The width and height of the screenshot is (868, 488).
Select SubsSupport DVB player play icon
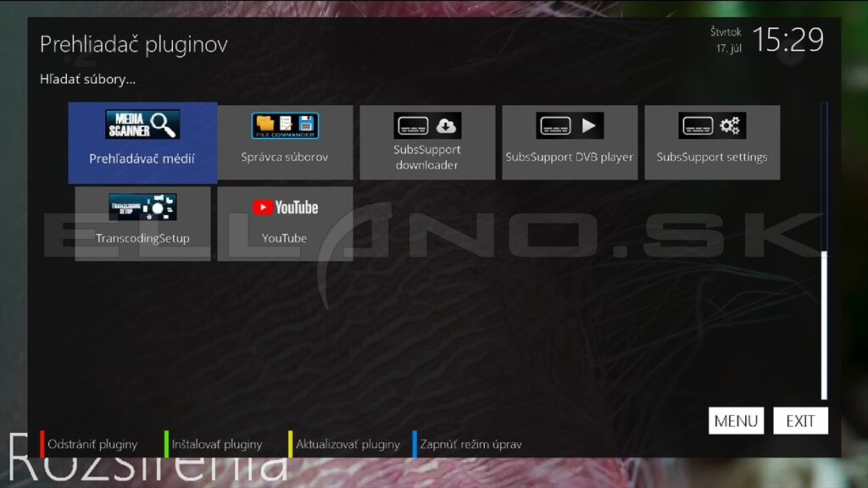point(570,125)
